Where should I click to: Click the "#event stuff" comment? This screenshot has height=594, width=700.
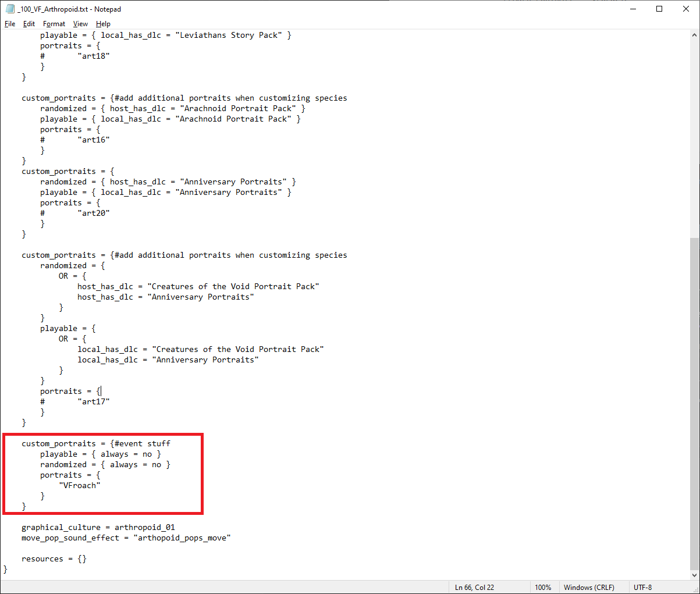143,443
